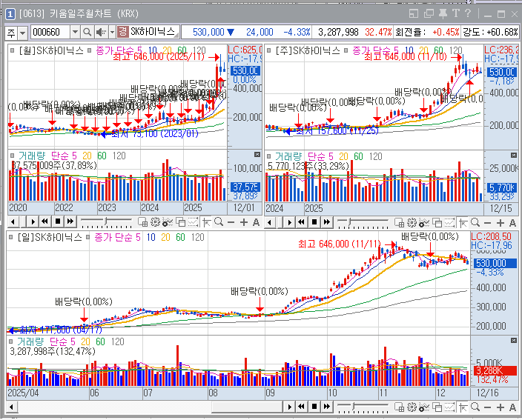Click monthly chart zoom slider handle
This screenshot has height=420, width=522.
[x=105, y=221]
